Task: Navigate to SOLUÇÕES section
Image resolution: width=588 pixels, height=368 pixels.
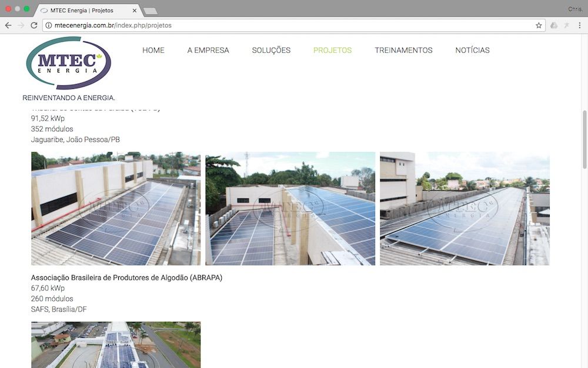Action: pyautogui.click(x=271, y=51)
